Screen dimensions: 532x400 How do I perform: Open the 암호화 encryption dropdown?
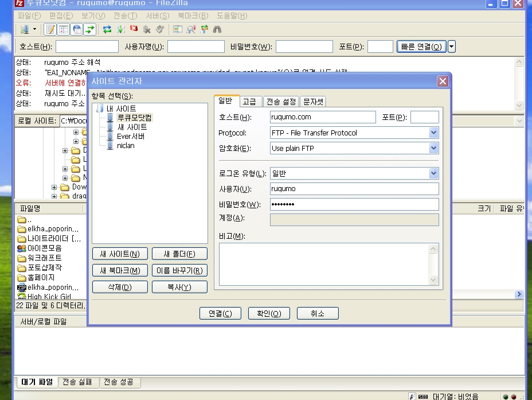(433, 148)
